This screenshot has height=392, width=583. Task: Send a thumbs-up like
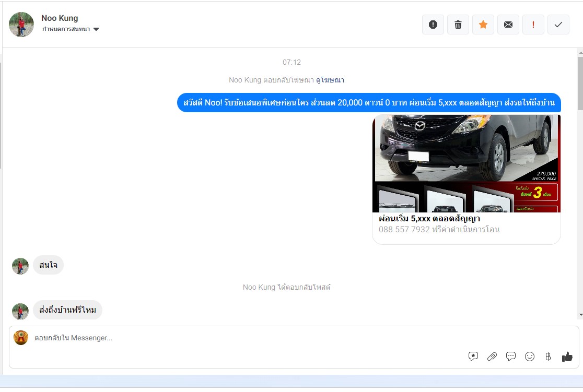567,357
